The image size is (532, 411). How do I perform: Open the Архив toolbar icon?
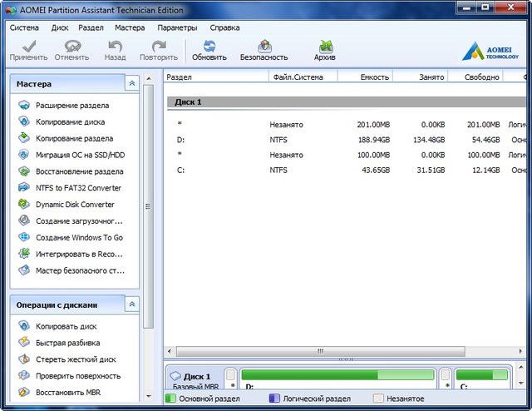click(x=325, y=50)
